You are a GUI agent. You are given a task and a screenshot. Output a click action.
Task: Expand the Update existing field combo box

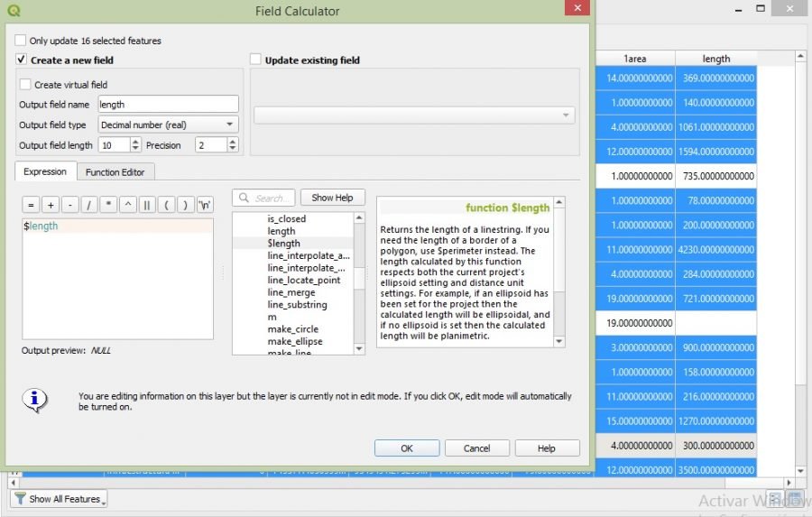414,115
